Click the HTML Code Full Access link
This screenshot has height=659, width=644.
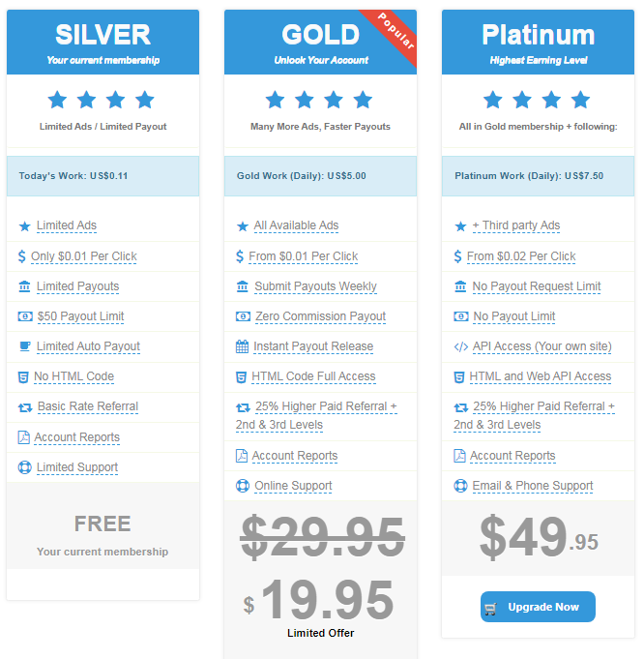click(x=313, y=376)
